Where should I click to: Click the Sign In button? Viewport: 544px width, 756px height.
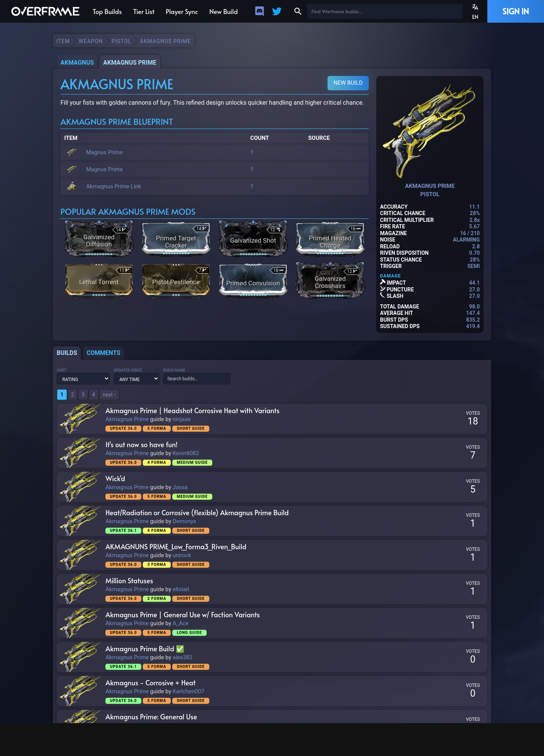click(515, 11)
